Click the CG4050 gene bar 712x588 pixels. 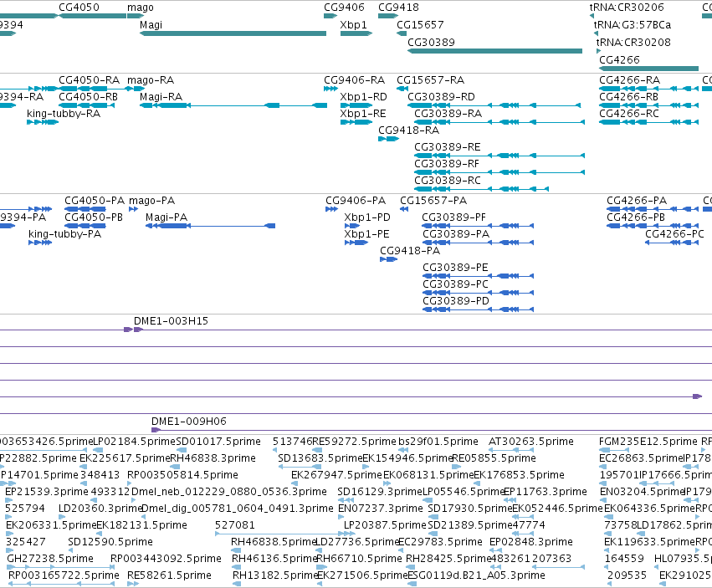pos(93,16)
